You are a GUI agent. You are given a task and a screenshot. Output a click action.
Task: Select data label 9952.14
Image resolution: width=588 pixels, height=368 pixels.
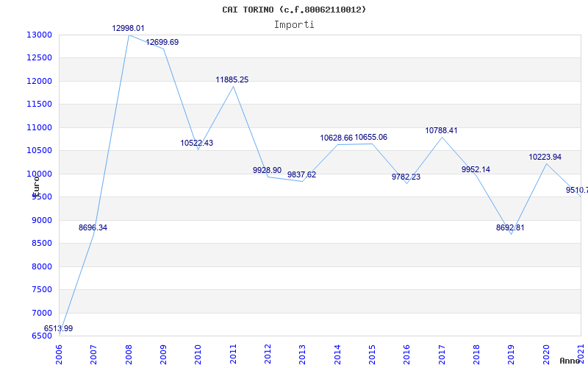(476, 169)
